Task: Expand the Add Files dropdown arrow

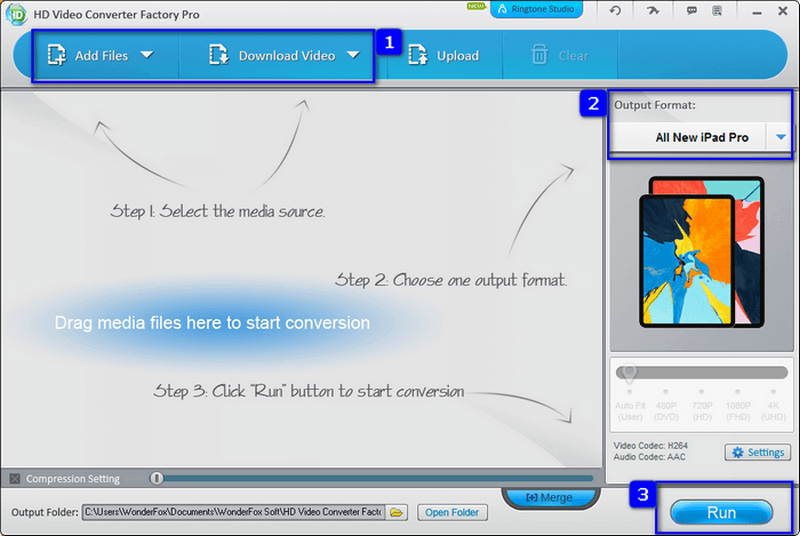Action: 147,55
